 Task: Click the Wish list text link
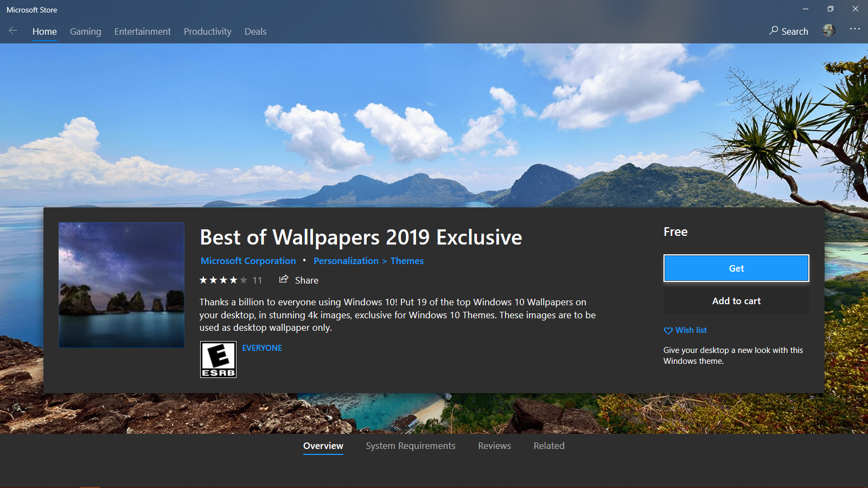point(691,330)
